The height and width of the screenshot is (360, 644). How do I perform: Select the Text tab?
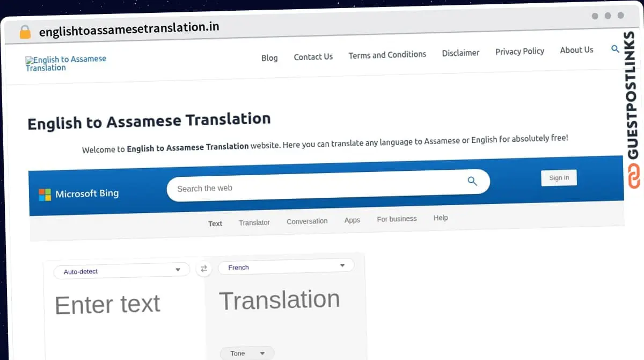[215, 224]
